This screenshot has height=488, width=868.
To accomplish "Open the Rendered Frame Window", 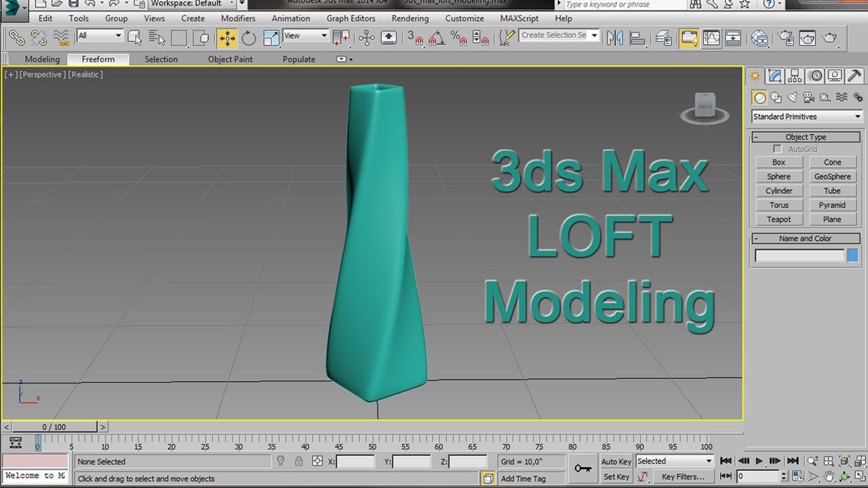I will coord(808,38).
